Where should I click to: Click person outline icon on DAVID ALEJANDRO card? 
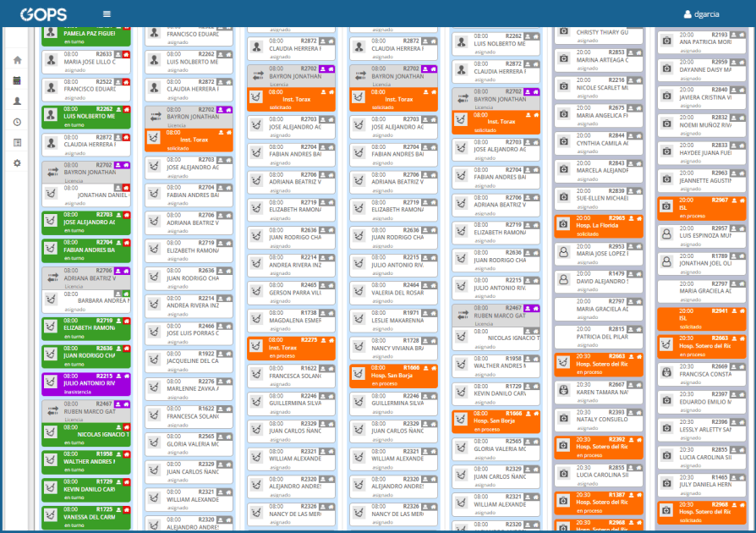[563, 279]
